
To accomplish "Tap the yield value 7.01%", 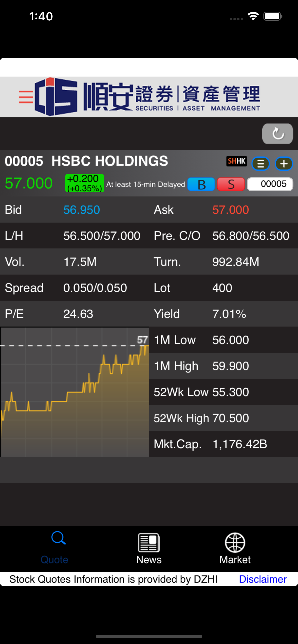I will click(x=229, y=314).
